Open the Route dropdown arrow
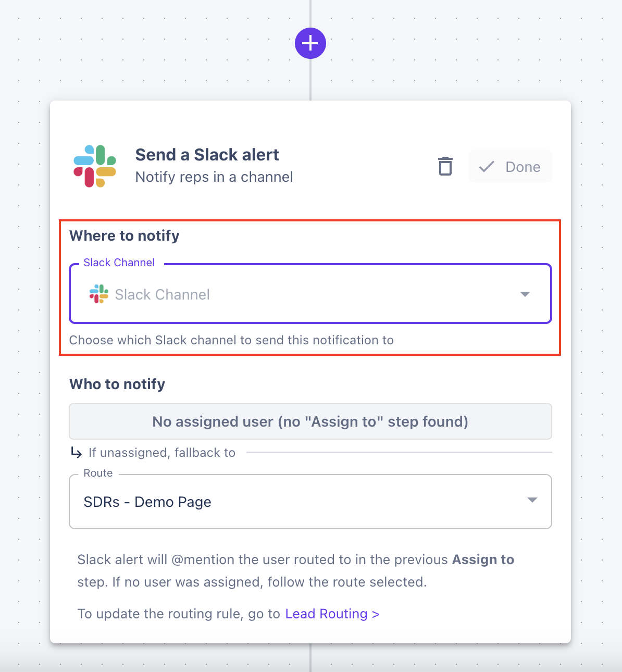622x672 pixels. pos(532,500)
